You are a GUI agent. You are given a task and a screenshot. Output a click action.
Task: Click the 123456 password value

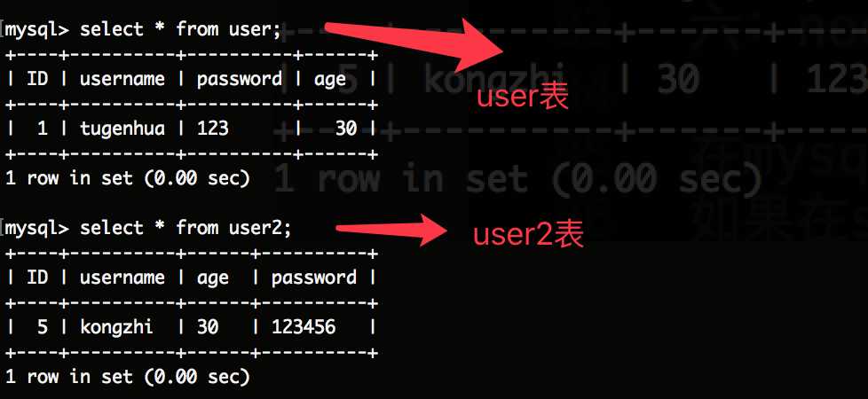304,327
